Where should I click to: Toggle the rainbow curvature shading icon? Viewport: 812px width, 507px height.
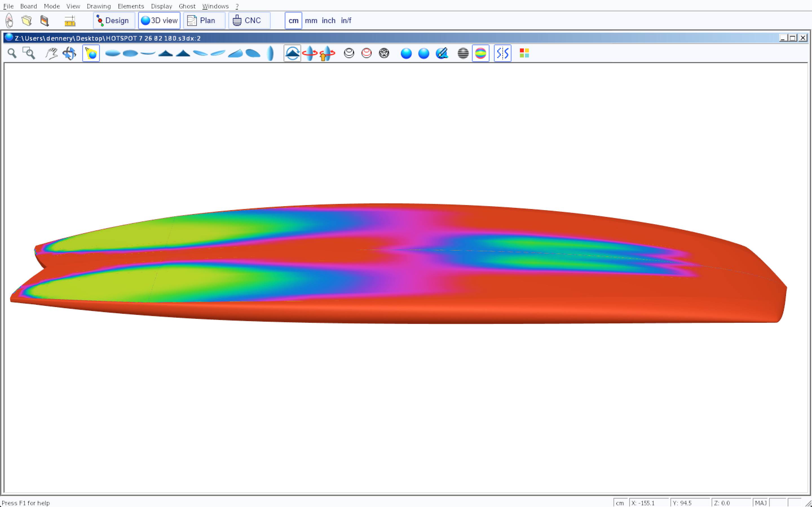(480, 53)
